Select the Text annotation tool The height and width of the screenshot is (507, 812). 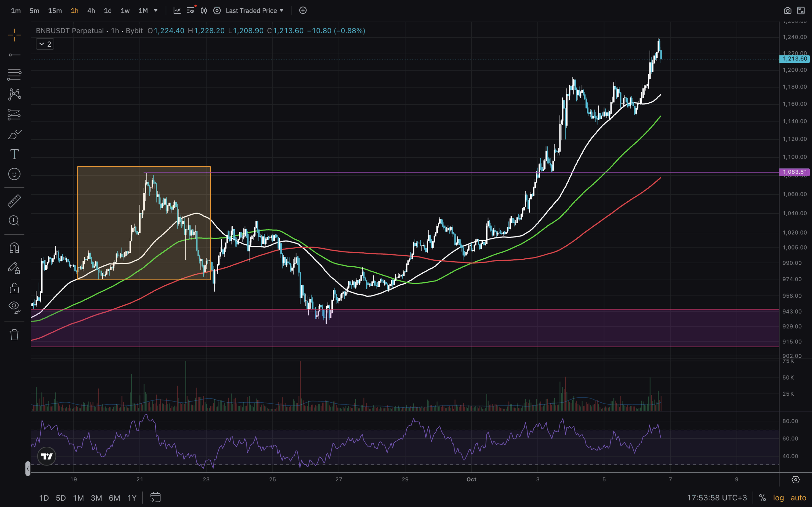14,154
